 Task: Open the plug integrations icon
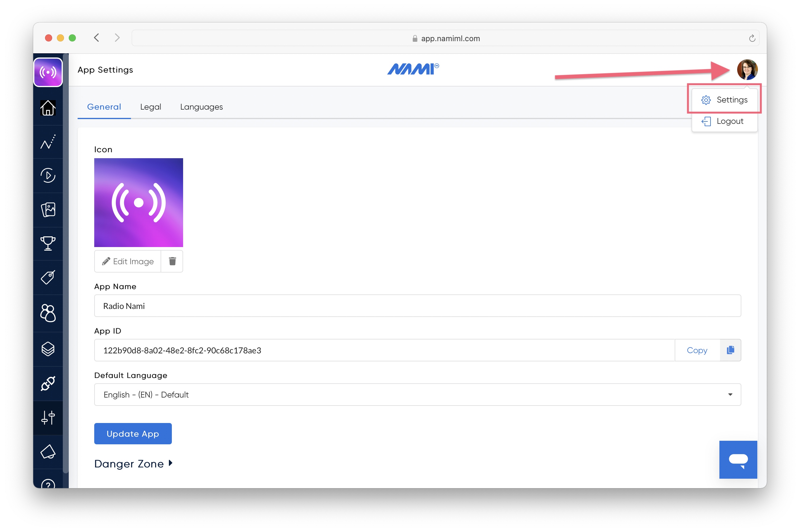[48, 383]
